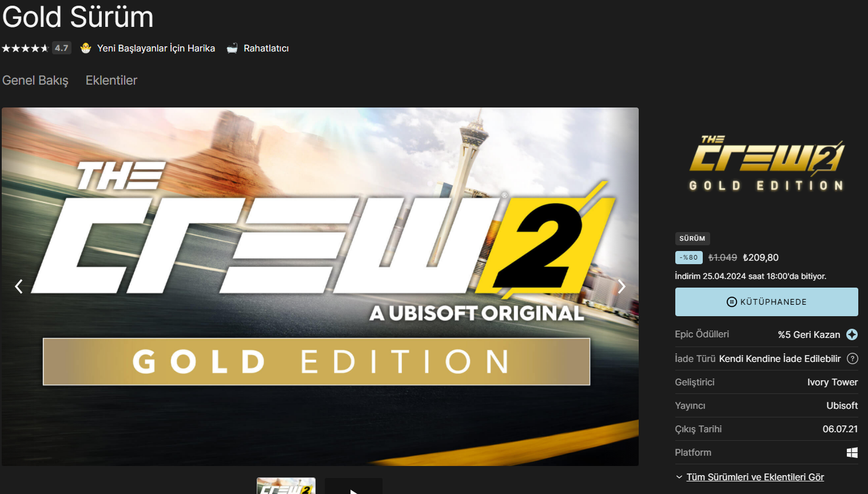Click the Rahatlatıcı tag label
868x494 pixels.
click(x=266, y=48)
